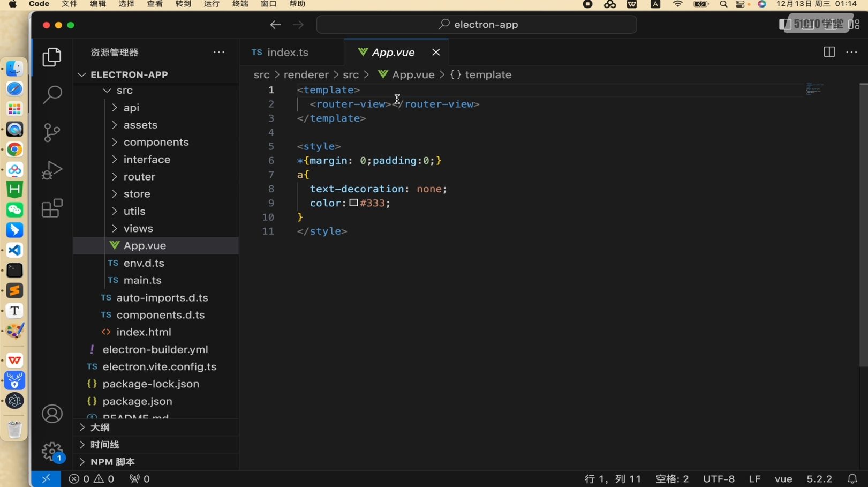Open main.ts from the file tree

coord(142,280)
